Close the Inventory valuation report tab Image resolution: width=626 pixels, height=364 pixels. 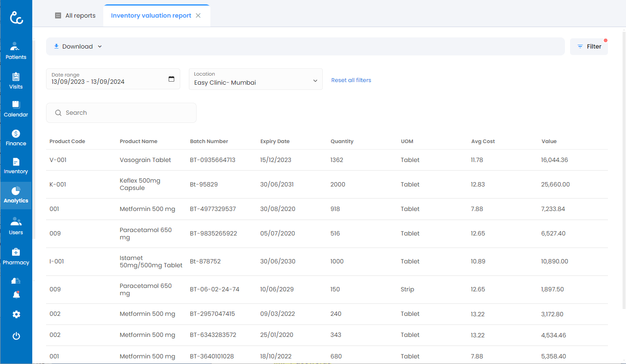coord(198,15)
